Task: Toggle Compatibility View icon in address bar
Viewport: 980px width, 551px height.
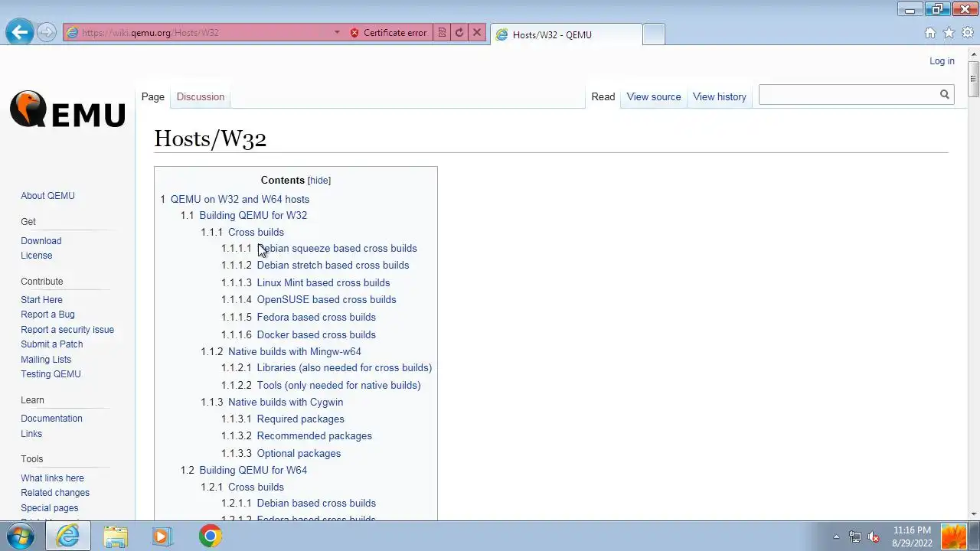Action: (x=442, y=33)
